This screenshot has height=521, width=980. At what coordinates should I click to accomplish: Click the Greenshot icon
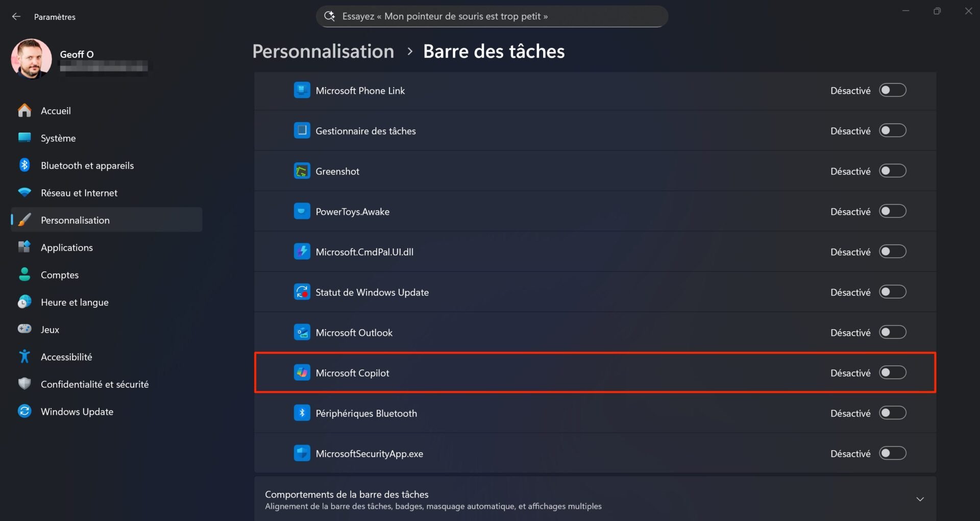click(302, 170)
